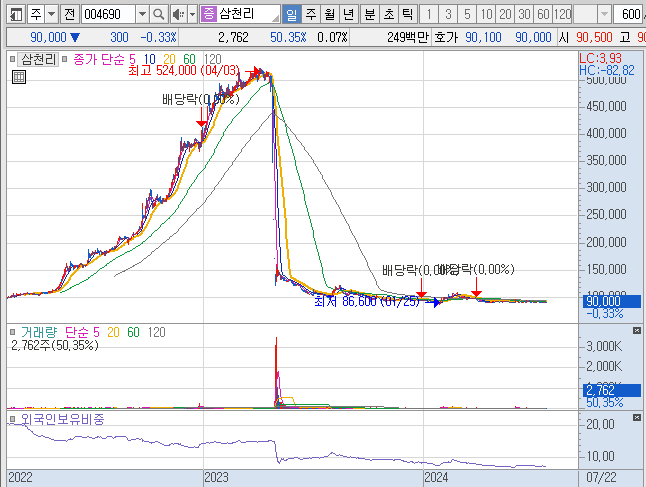646x487 pixels.
Task: Open the dropdown next to 주 button
Action: (x=51, y=14)
